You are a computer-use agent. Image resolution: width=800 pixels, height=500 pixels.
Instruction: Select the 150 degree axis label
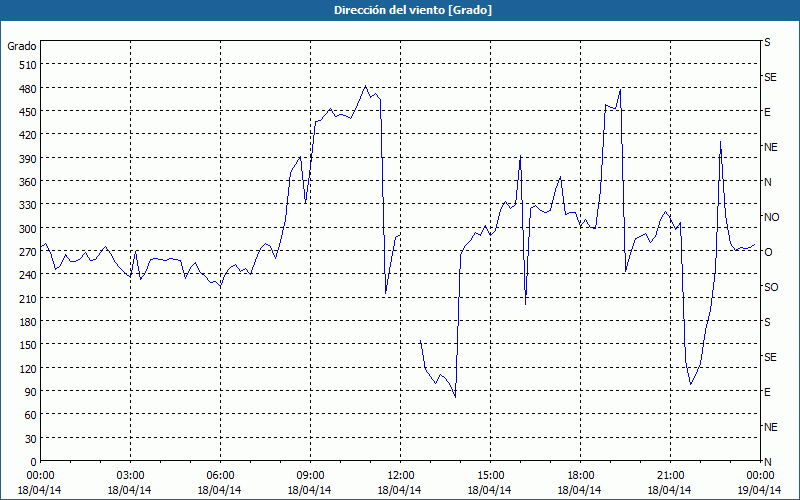[x=28, y=345]
